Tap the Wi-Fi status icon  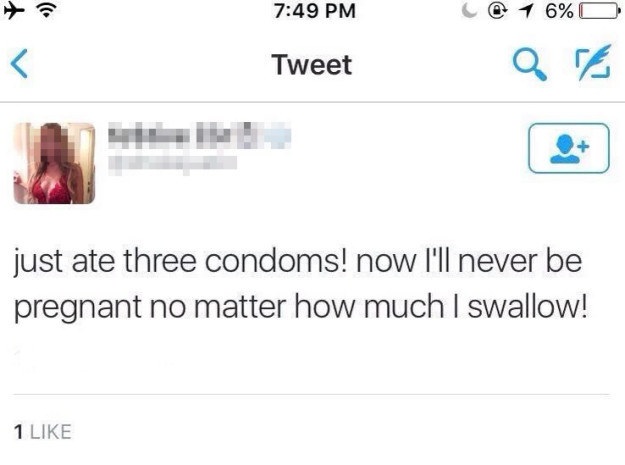tap(47, 10)
